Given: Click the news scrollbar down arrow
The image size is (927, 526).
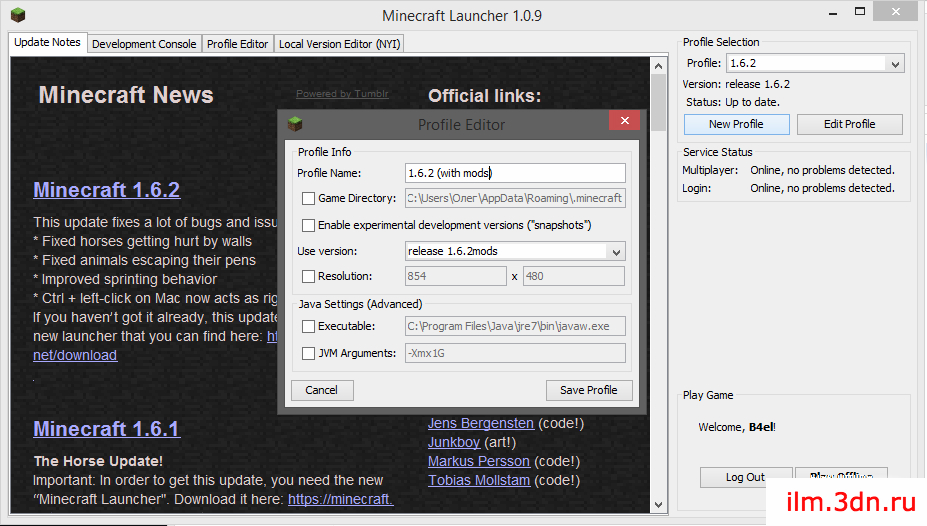Looking at the screenshot, I should [659, 505].
